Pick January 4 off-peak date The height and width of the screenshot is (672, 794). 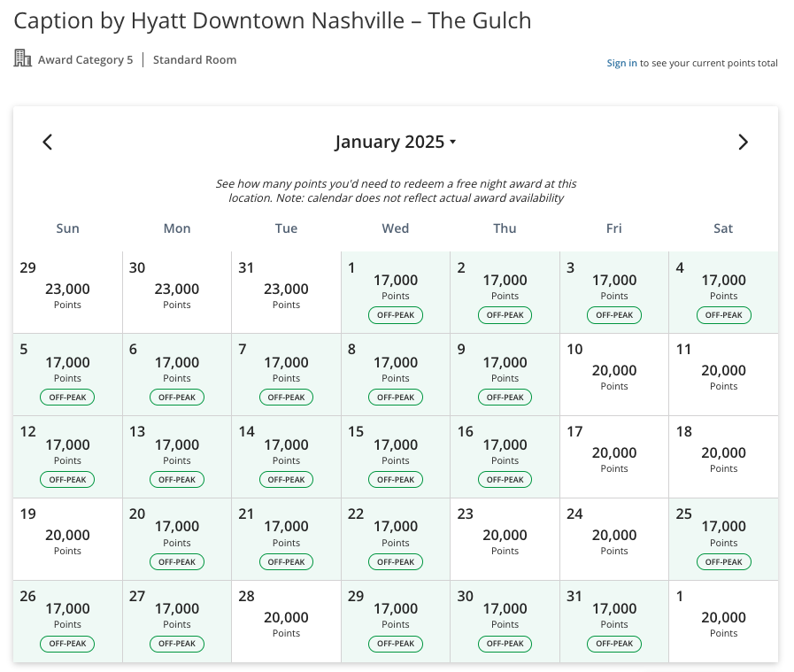click(x=723, y=293)
